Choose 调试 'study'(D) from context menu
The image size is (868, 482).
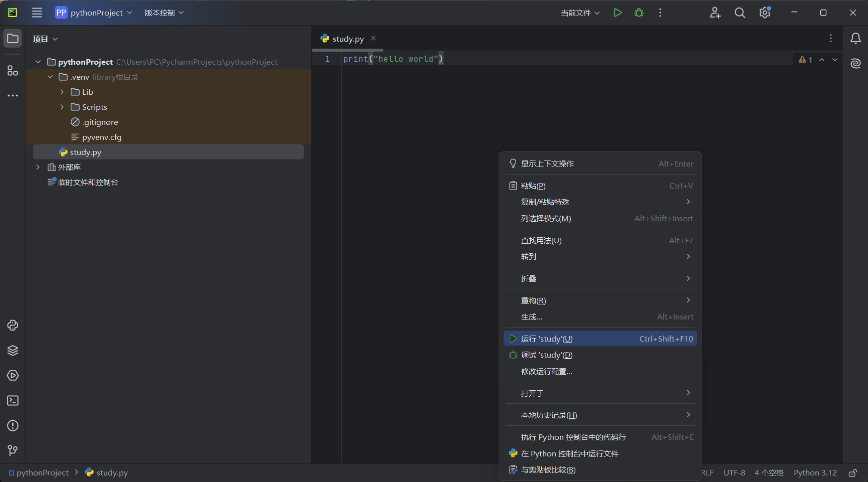[600, 355]
